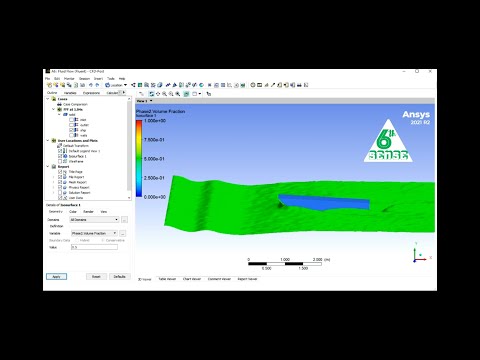Viewport: 480px width, 360px height.
Task: Insert a Contour plot from toolbar
Action: click(140, 85)
